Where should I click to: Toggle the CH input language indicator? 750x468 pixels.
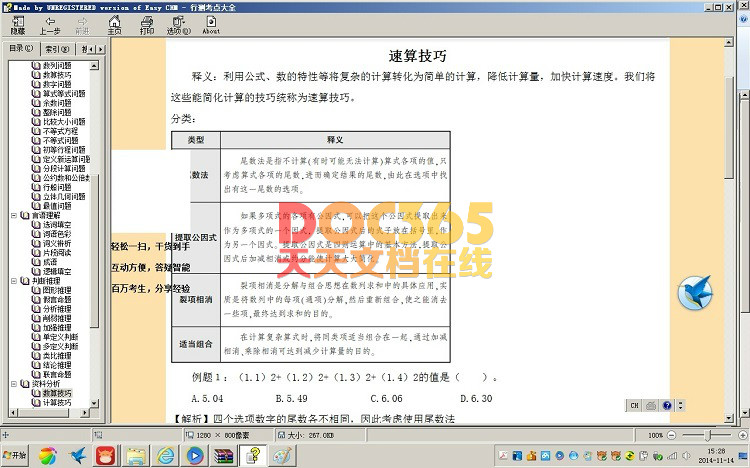[634, 405]
